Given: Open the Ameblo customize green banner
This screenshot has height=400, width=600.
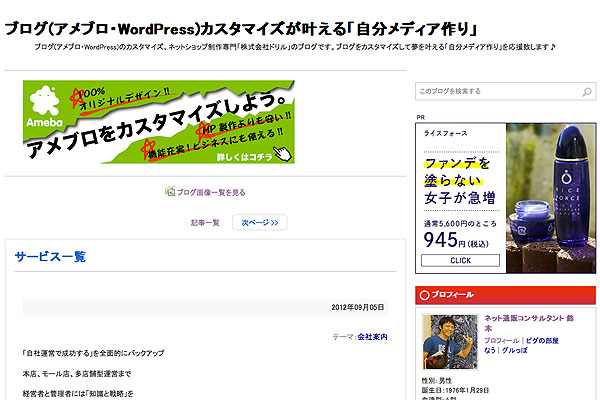Looking at the screenshot, I should point(158,122).
